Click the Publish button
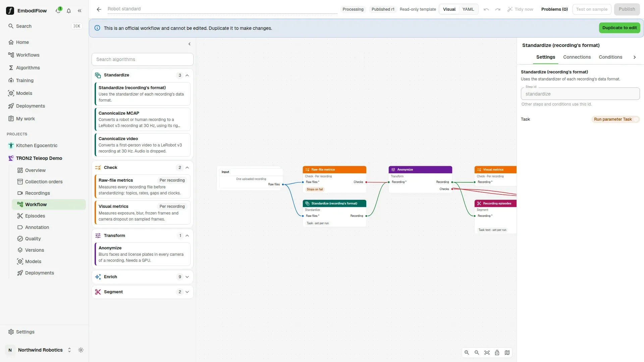 627,9
